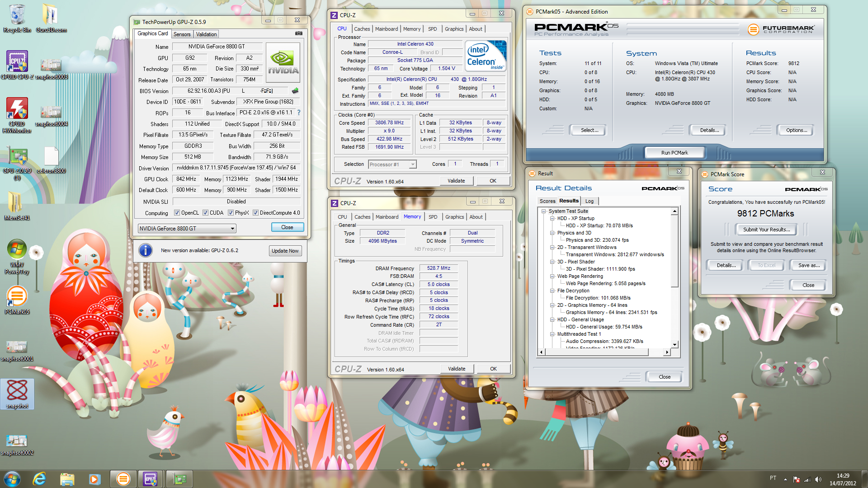This screenshot has width=868, height=488.
Task: Collapse the File Decryption node
Action: pyautogui.click(x=552, y=291)
